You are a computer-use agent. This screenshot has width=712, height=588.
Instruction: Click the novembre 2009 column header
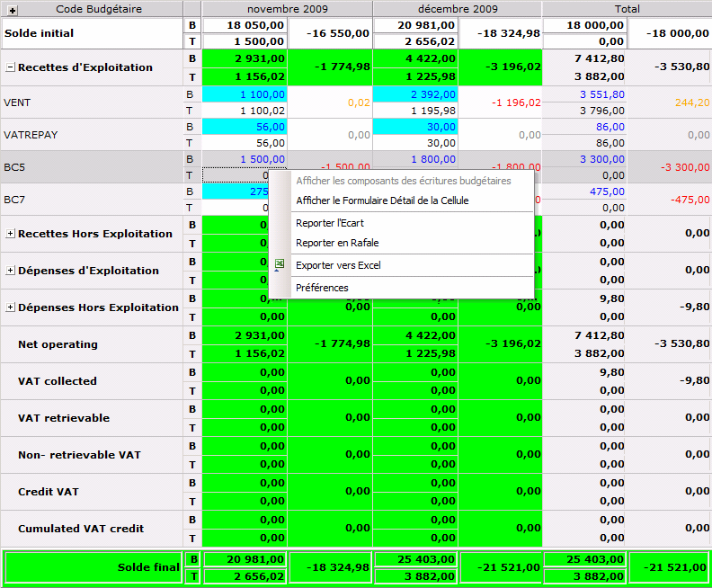click(x=288, y=9)
